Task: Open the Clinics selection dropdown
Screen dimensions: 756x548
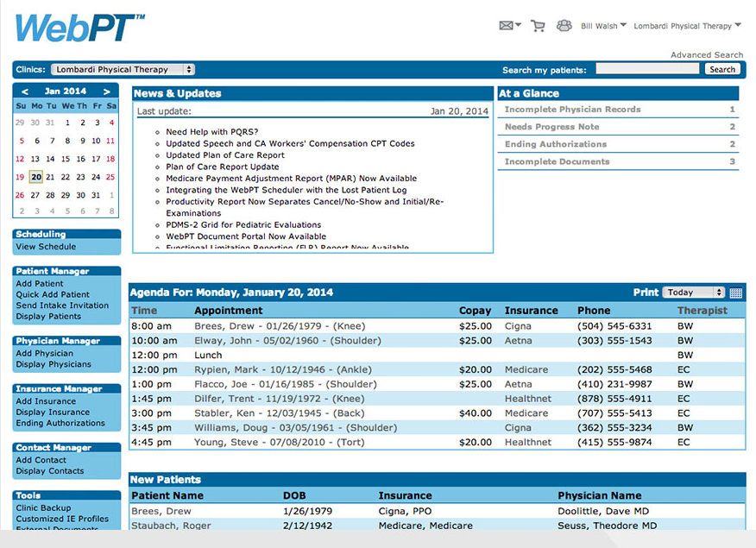Action: (x=121, y=69)
